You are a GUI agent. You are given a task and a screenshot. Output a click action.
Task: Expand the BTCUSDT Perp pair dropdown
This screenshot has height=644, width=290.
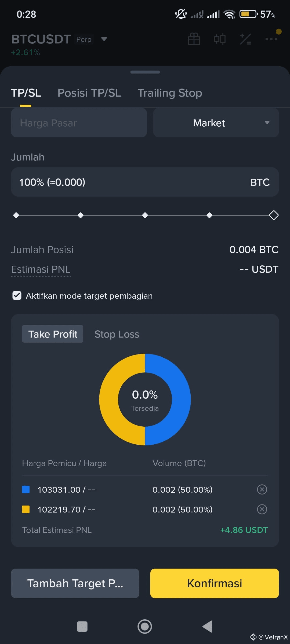[x=104, y=39]
